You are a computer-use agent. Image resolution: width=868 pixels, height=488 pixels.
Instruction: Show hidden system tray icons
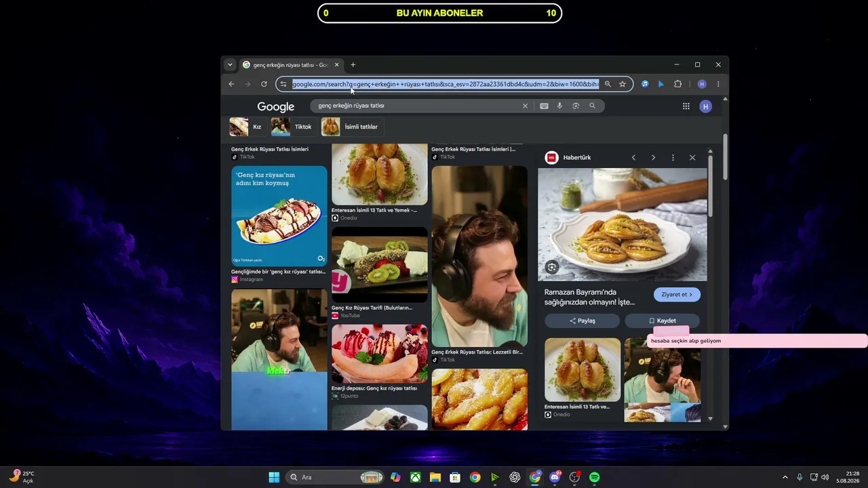click(785, 477)
